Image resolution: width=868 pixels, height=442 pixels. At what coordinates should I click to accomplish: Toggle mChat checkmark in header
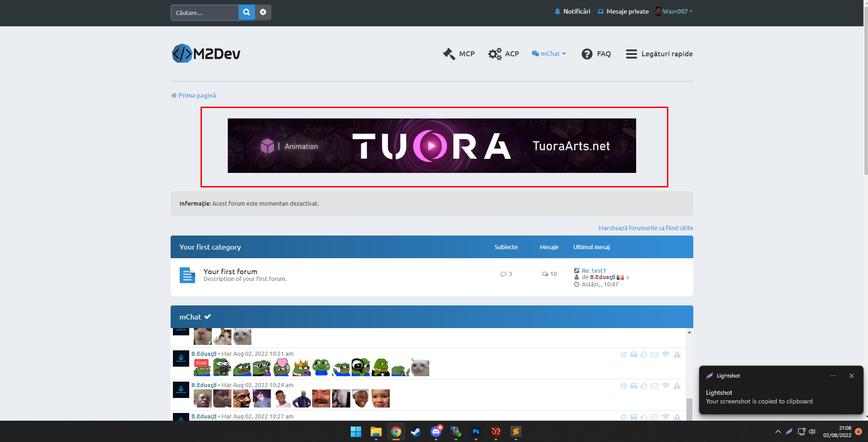pyautogui.click(x=207, y=317)
